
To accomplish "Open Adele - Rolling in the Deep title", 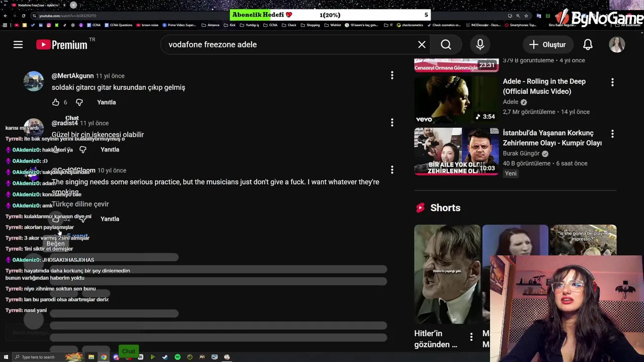I will tap(544, 86).
